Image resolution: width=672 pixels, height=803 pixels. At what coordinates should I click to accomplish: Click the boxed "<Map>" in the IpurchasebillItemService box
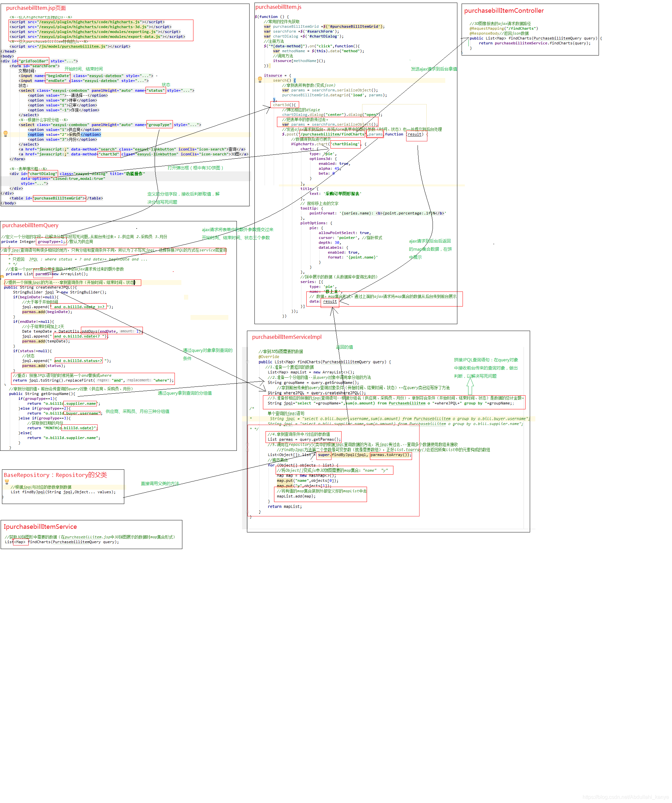click(x=21, y=542)
